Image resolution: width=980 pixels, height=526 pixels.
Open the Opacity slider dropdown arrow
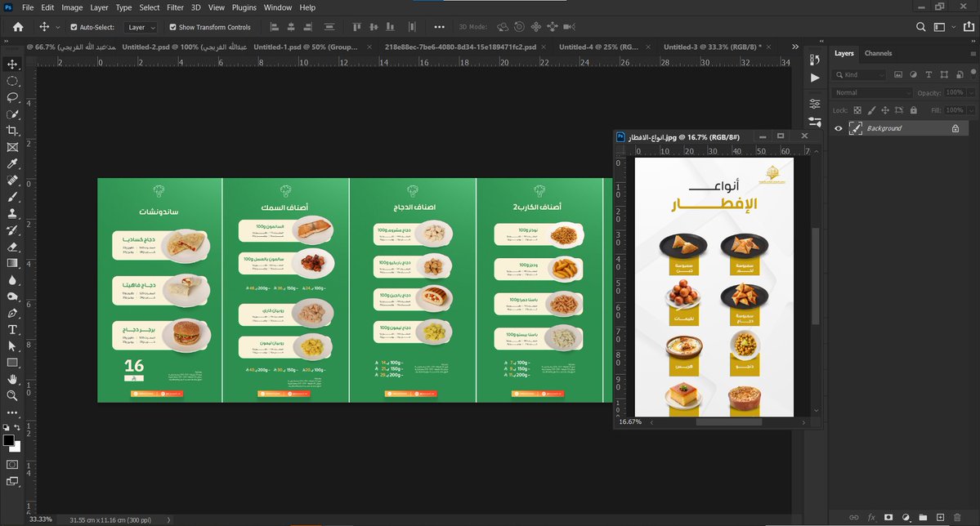[x=971, y=92]
